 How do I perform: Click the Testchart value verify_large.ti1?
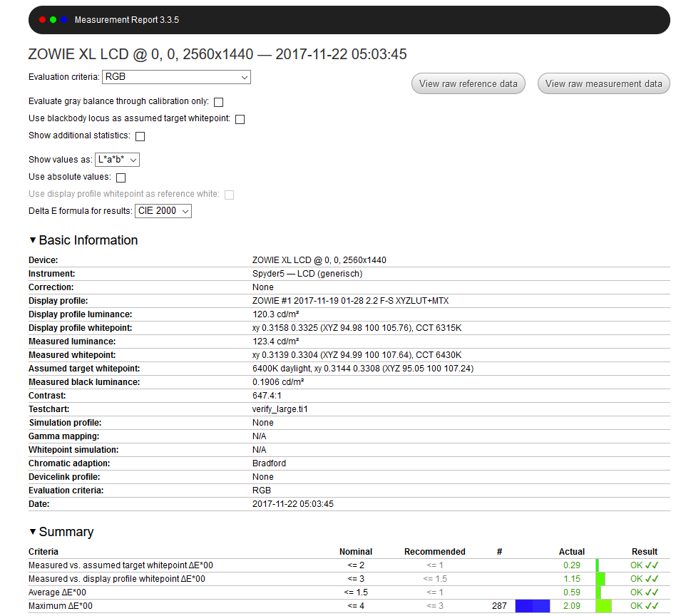[280, 409]
